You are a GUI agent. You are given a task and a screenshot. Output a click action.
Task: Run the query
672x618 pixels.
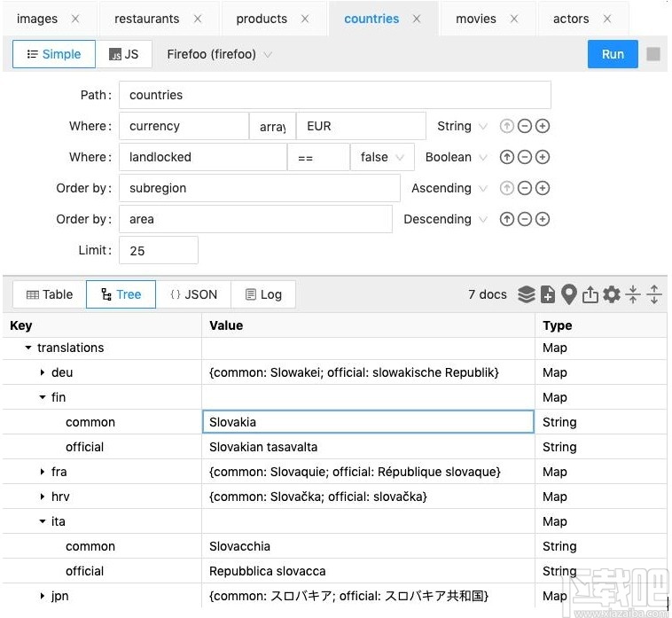(613, 54)
